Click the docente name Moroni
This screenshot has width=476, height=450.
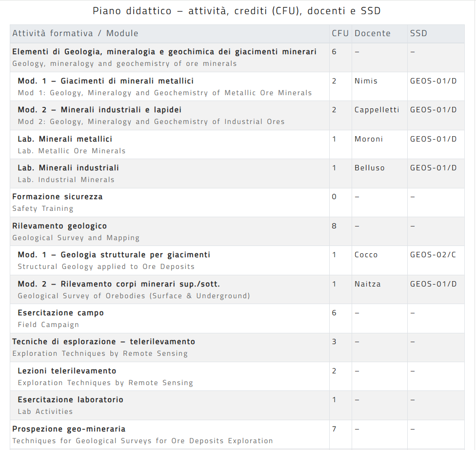pos(369,139)
